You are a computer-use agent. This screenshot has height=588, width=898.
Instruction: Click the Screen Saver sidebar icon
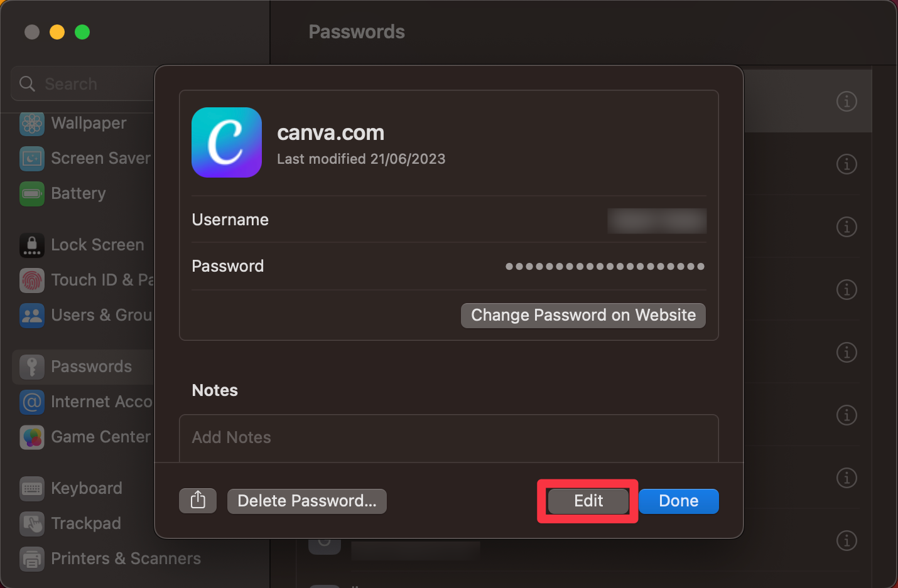point(32,159)
